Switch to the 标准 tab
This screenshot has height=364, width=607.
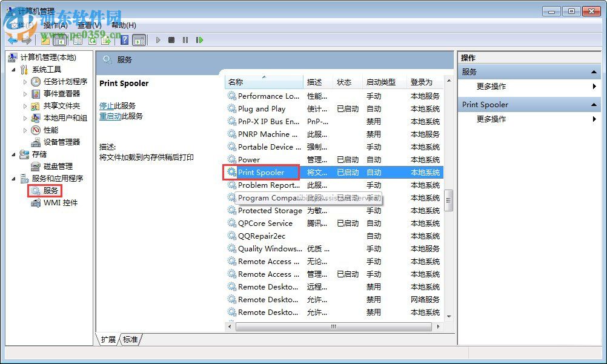[x=129, y=340]
